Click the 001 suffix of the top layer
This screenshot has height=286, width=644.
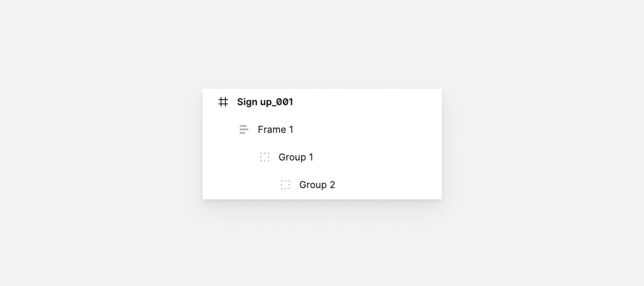tap(285, 102)
